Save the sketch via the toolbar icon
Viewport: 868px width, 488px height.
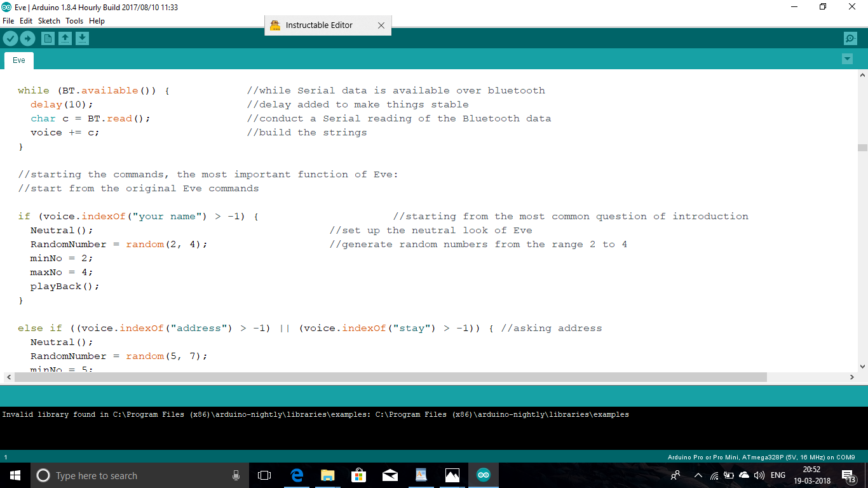click(82, 38)
